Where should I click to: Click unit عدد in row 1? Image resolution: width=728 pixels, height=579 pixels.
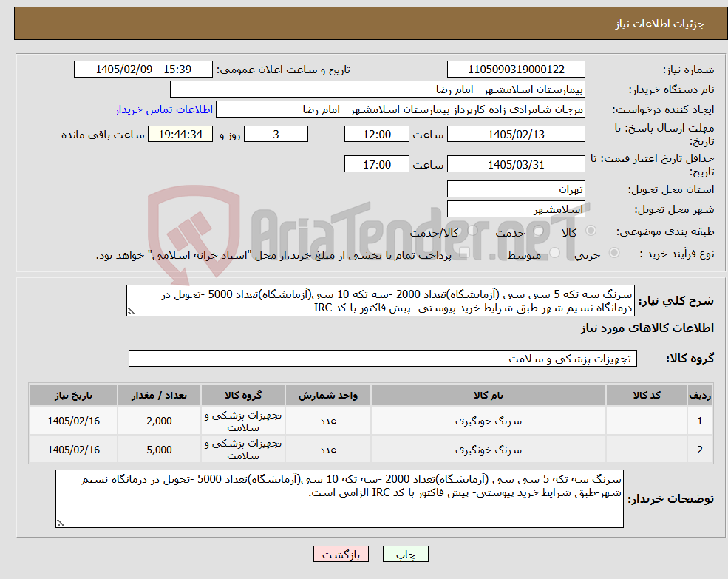click(328, 421)
